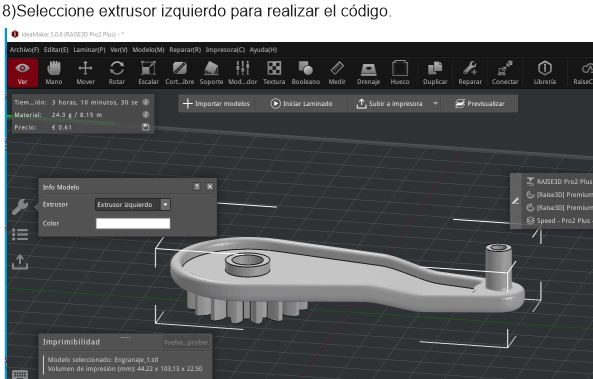Open the Archivo(F) menu
This screenshot has height=379, width=593.
click(24, 50)
